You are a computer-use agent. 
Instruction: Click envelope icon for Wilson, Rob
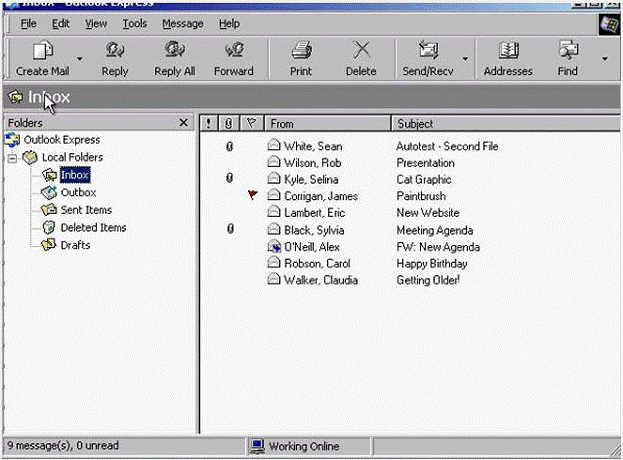pos(274,162)
